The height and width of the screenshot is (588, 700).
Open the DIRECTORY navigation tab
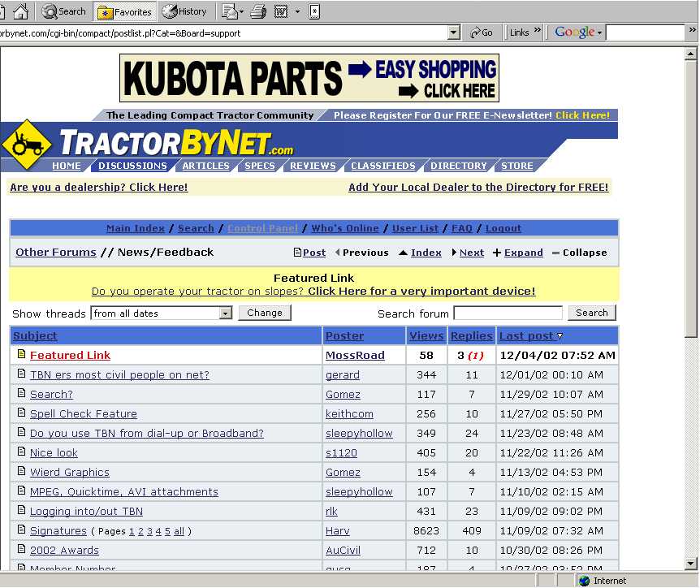tap(459, 166)
